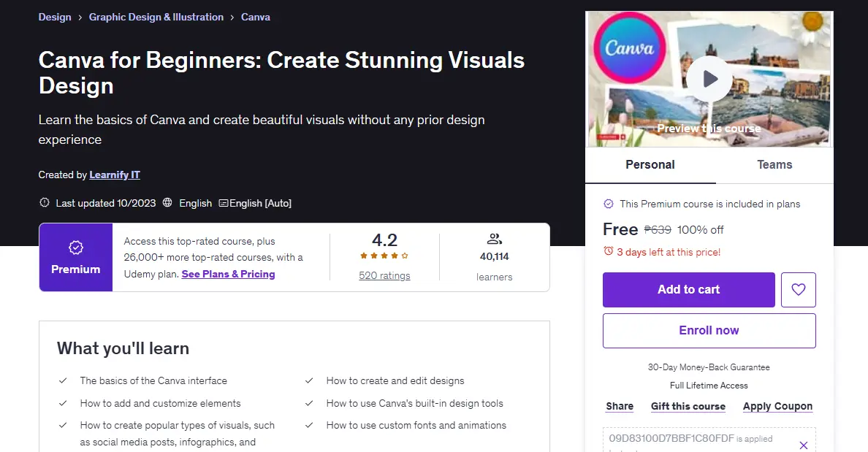Click the star rating icons
Screen dimensions: 868x452
tap(384, 256)
